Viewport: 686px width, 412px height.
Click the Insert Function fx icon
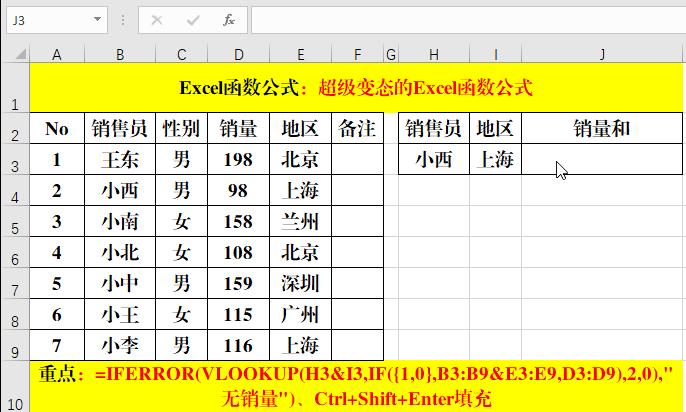pos(229,20)
